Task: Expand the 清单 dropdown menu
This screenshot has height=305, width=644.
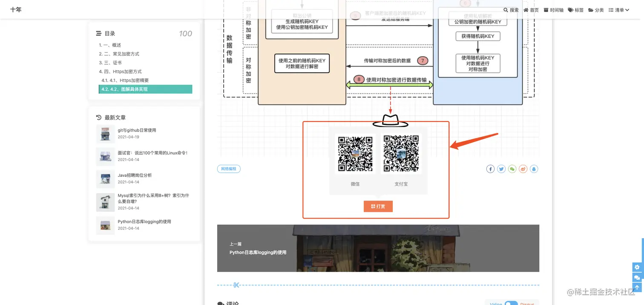Action: (619, 10)
